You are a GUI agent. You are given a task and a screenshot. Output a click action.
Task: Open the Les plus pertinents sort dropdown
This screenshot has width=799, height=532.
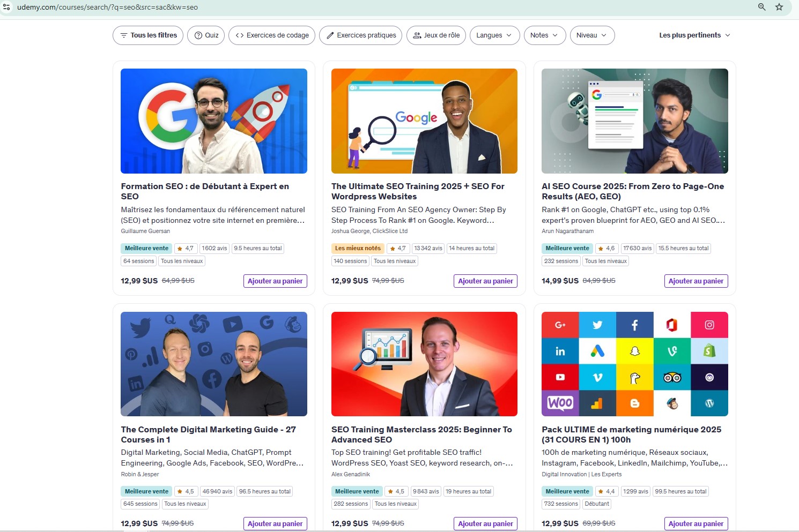pyautogui.click(x=694, y=35)
